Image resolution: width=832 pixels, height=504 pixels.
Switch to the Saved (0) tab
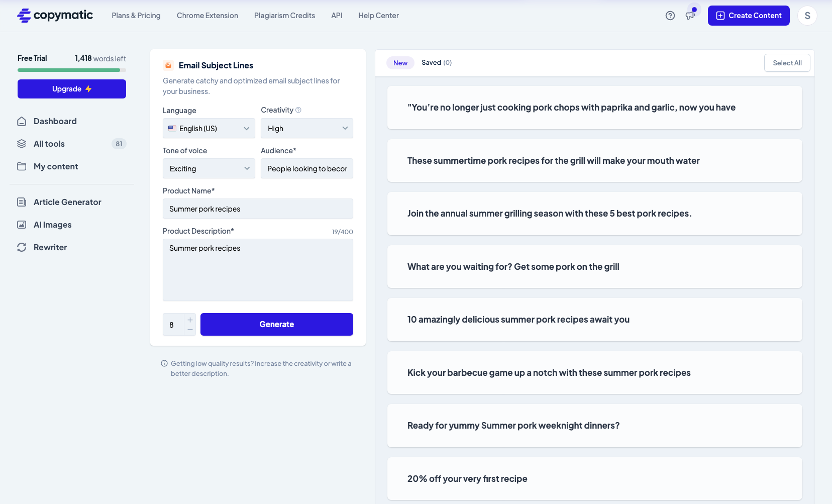click(x=437, y=63)
